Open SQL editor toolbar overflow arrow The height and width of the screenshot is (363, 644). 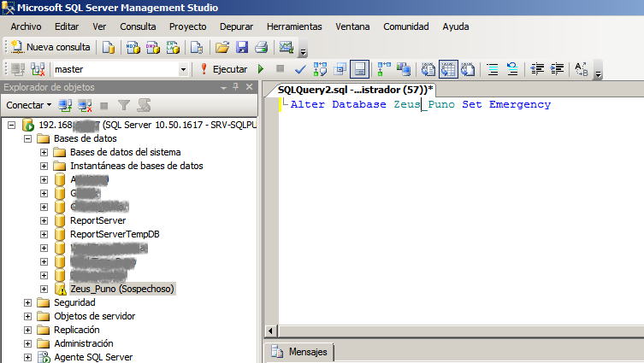pyautogui.click(x=599, y=74)
